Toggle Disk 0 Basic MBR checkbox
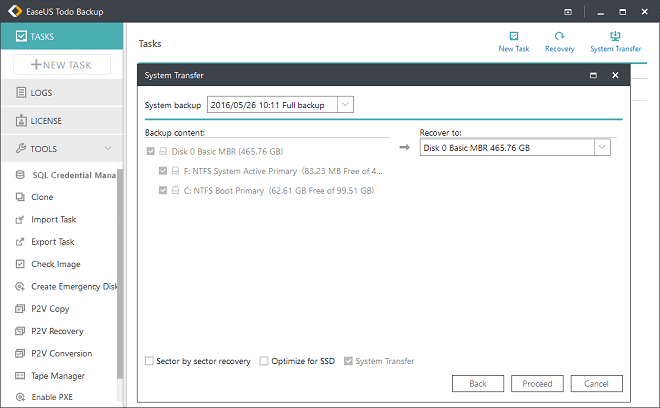Viewport: 660px width, 408px height. point(151,151)
